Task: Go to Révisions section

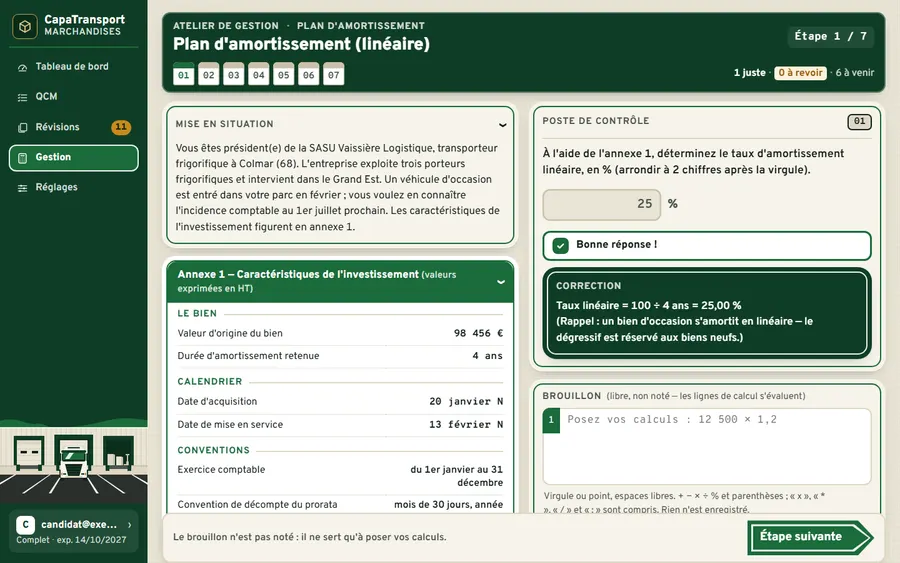Action: 73,127
